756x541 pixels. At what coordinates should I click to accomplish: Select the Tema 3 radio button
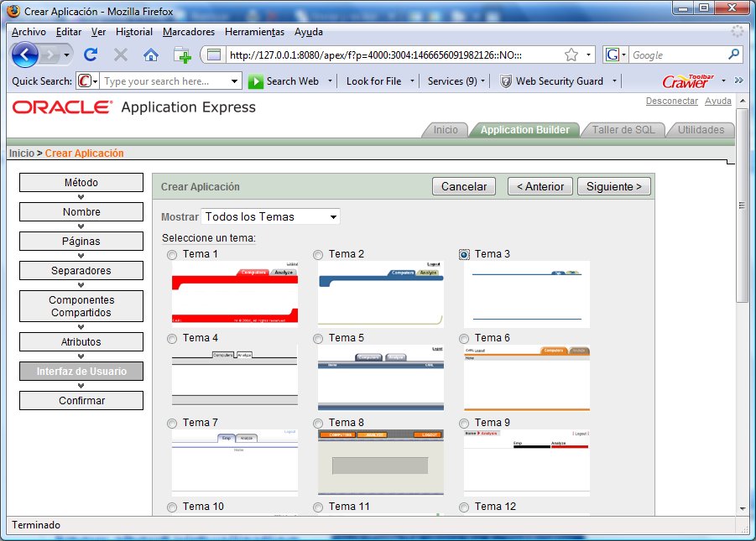click(464, 255)
